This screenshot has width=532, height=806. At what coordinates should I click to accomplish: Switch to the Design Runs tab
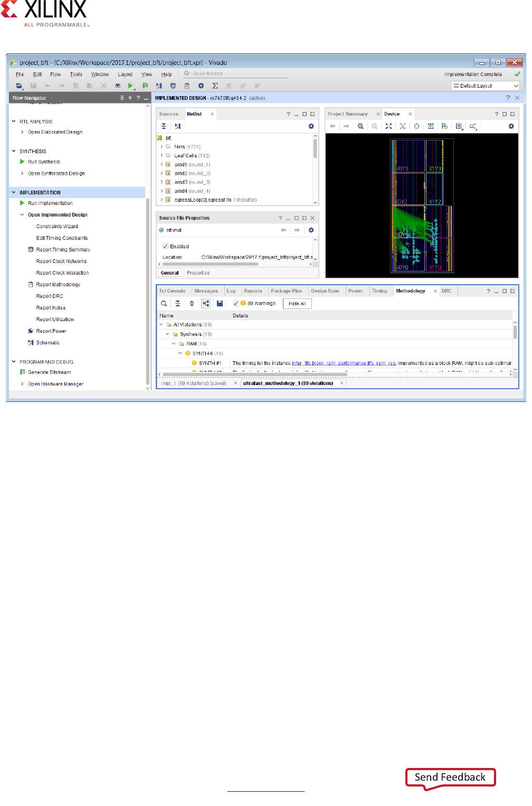pyautogui.click(x=325, y=291)
